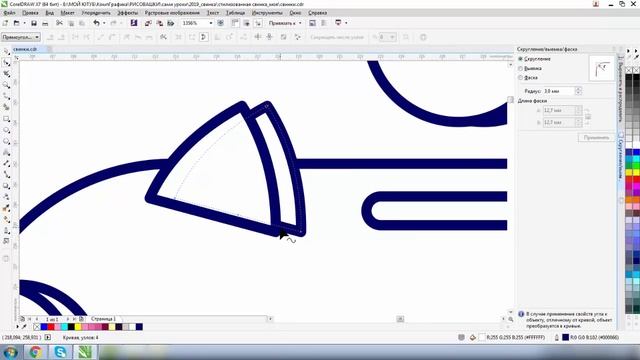Select the Фаска radio button
This screenshot has height=360, width=640.
pyautogui.click(x=520, y=77)
